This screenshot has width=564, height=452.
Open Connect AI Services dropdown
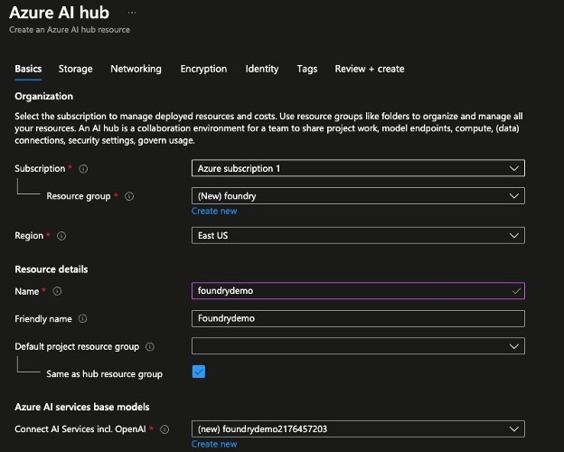tap(358, 429)
